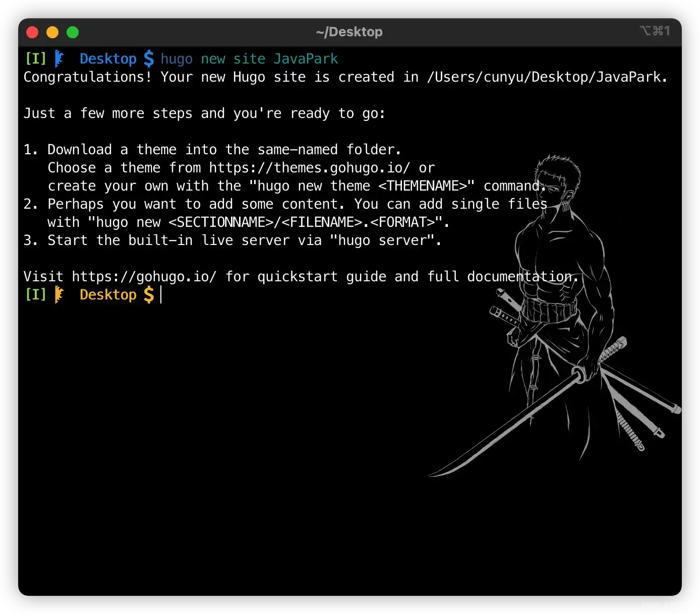Viewport: 700px width, 614px height.
Task: Click the blue prompt icon on first line
Action: click(60, 59)
